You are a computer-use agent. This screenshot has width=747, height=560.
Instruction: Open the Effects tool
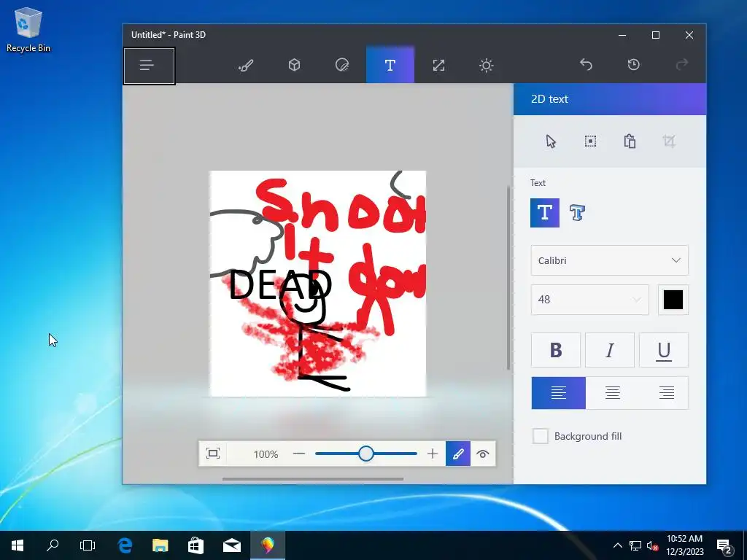486,65
